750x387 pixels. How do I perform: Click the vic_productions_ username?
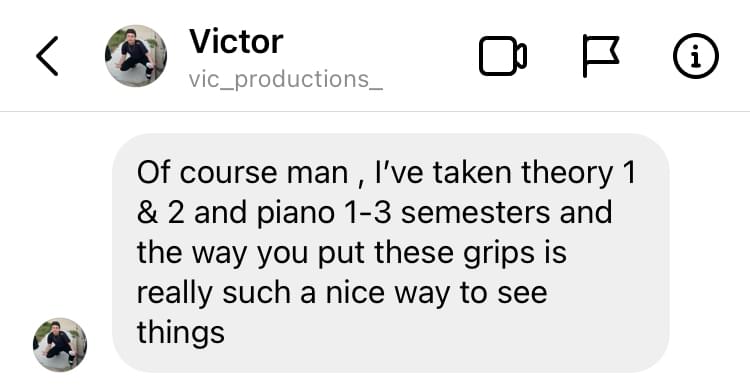(286, 79)
